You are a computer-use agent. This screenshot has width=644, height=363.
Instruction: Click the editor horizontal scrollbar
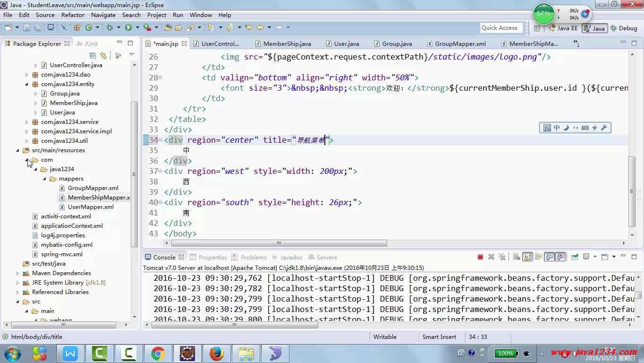coord(279,243)
